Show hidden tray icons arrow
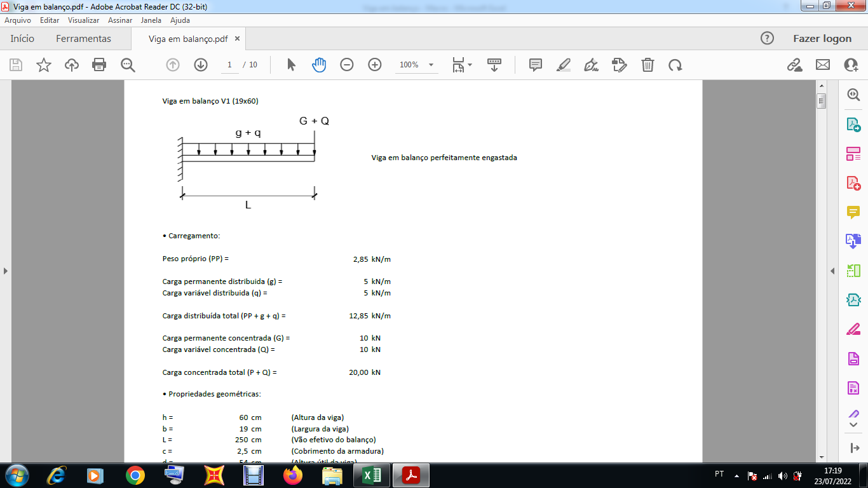Viewport: 868px width, 488px height. point(736,475)
